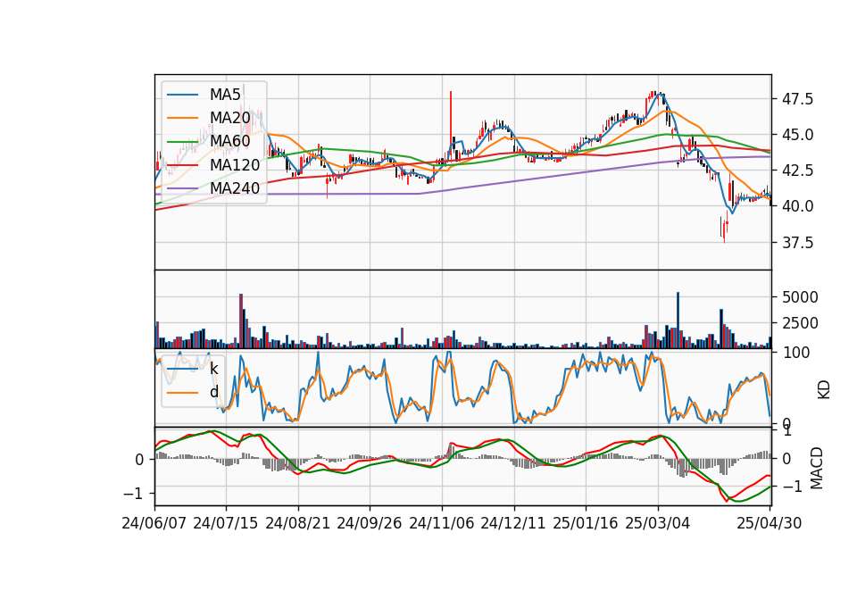Click the 37.5 price axis label
The image size is (857, 616).
pyautogui.click(x=797, y=242)
